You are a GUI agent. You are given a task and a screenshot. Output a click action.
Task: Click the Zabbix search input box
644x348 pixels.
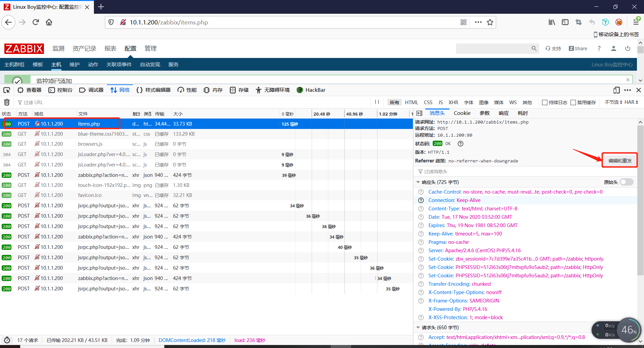coord(494,49)
